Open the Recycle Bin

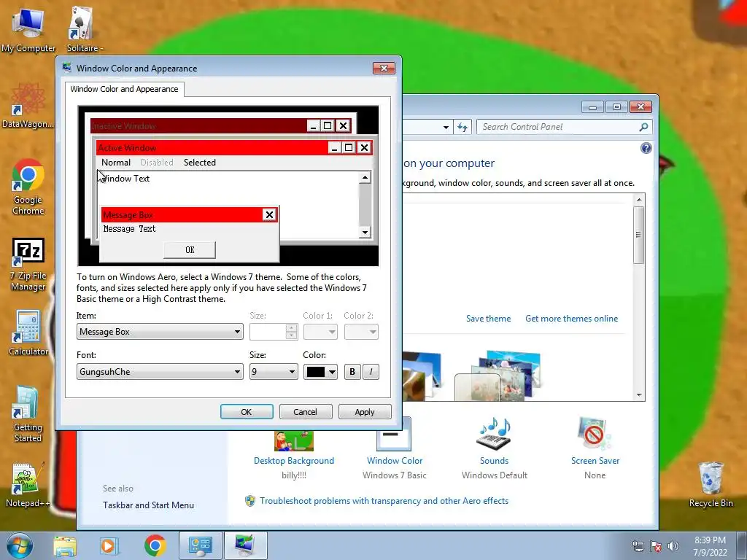tap(711, 485)
